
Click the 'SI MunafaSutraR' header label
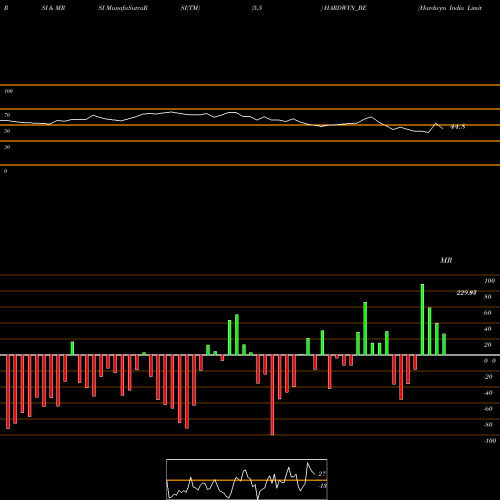point(123,8)
